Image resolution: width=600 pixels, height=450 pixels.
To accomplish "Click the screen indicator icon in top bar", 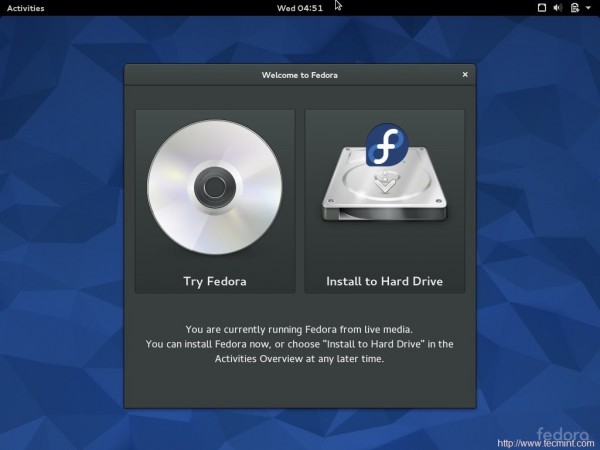I will point(542,8).
